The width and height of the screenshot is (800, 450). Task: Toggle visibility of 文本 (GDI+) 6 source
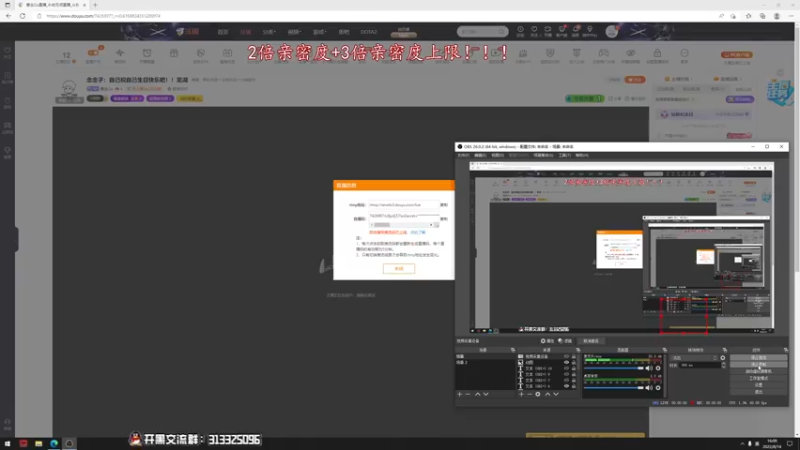tap(566, 386)
